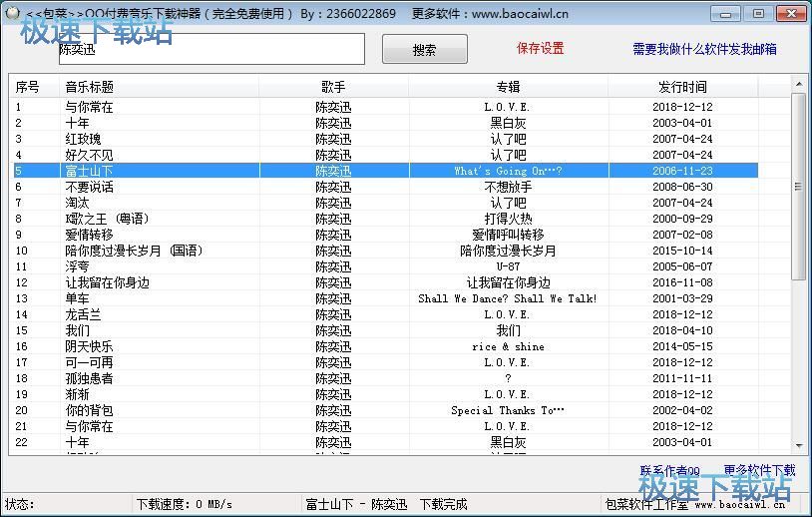Select the song 爱情转移
Screen dimensions: 812x517
point(89,236)
